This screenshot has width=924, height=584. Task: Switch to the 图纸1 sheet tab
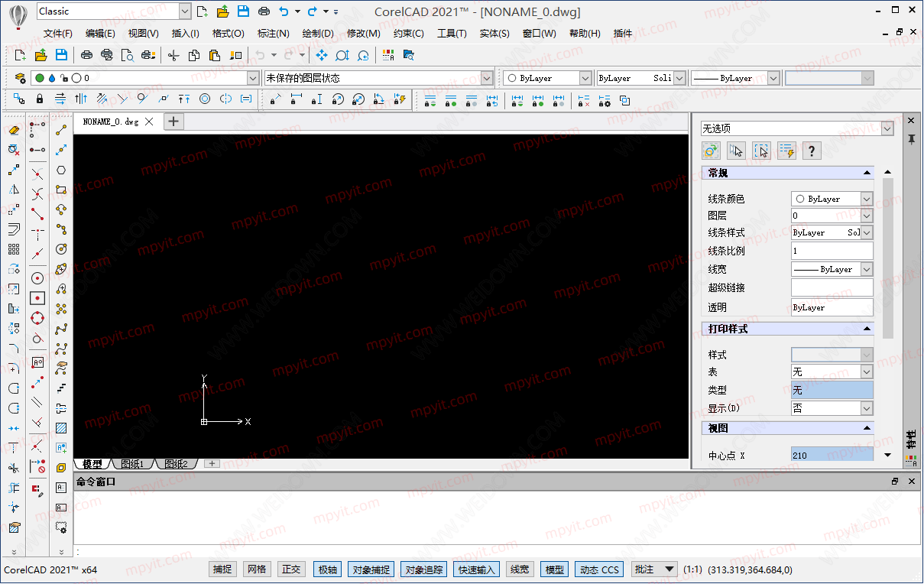133,464
